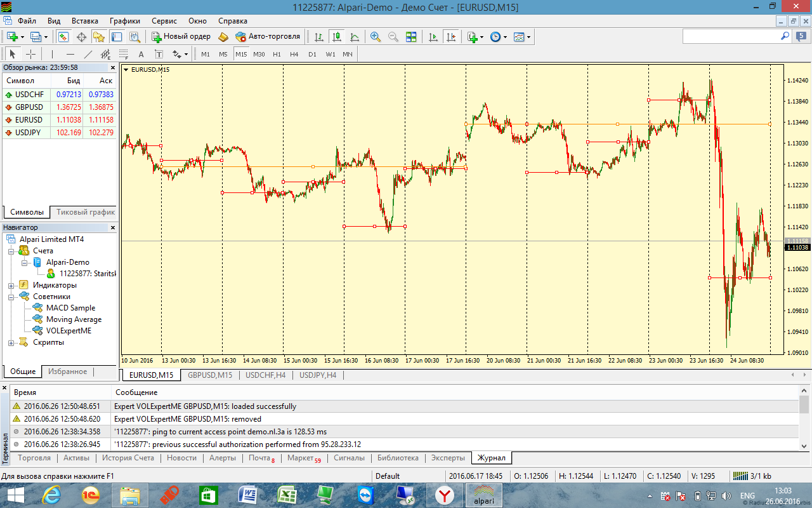Open Избранное tab in Navigator
812x508 pixels.
[x=68, y=371]
